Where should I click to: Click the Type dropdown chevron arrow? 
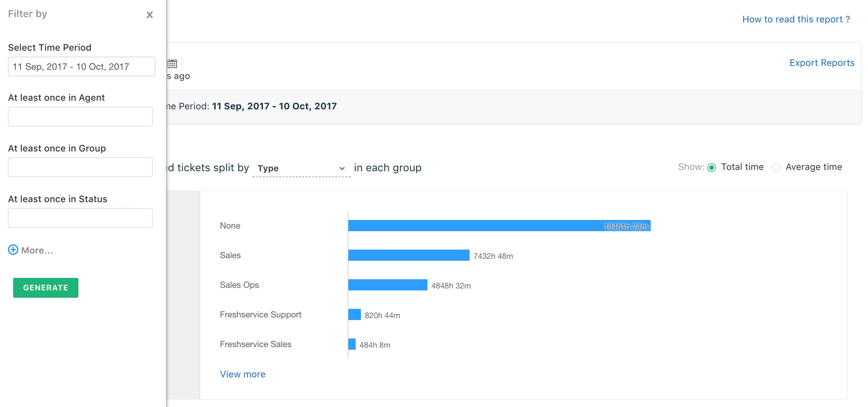coord(342,169)
